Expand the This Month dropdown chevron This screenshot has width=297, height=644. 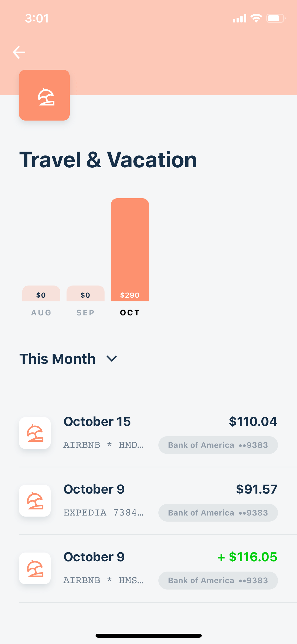[x=111, y=359]
